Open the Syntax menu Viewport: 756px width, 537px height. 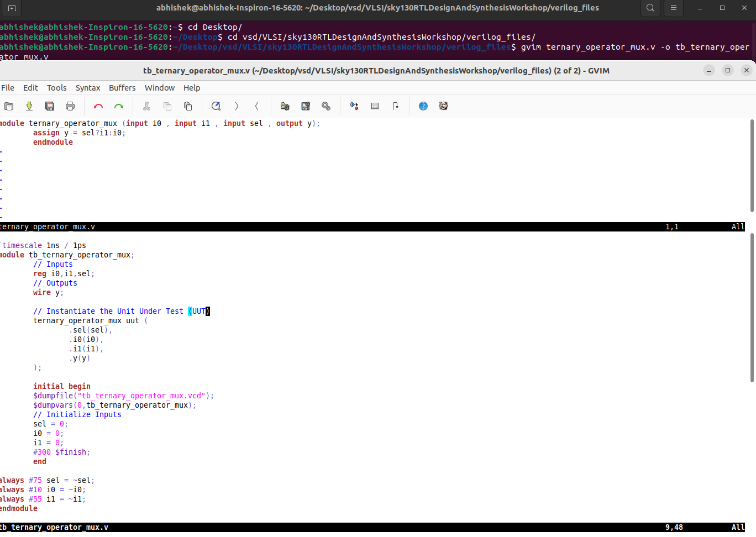point(87,87)
